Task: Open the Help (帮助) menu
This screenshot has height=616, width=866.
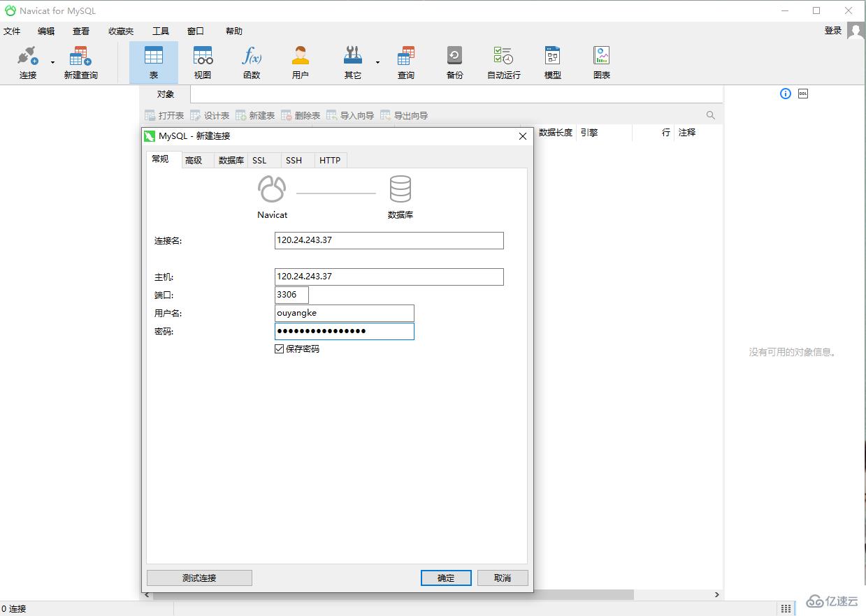Action: coord(234,31)
